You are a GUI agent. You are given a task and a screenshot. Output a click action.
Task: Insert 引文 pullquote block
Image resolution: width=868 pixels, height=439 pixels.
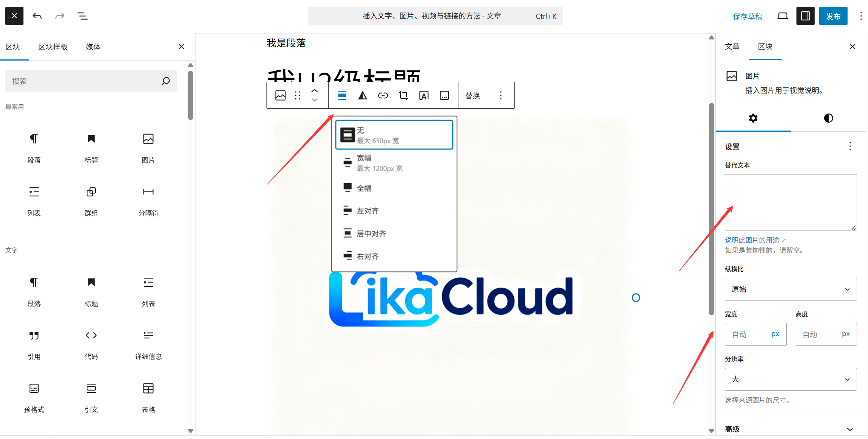tap(91, 398)
